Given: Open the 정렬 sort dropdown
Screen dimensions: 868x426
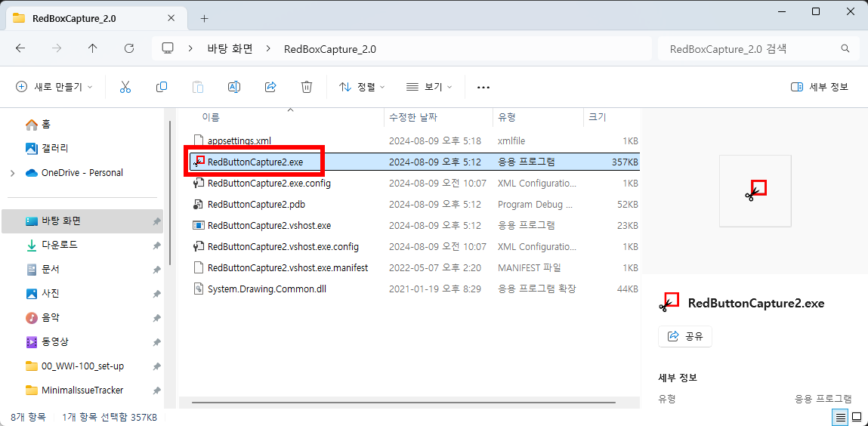Looking at the screenshot, I should tap(362, 87).
